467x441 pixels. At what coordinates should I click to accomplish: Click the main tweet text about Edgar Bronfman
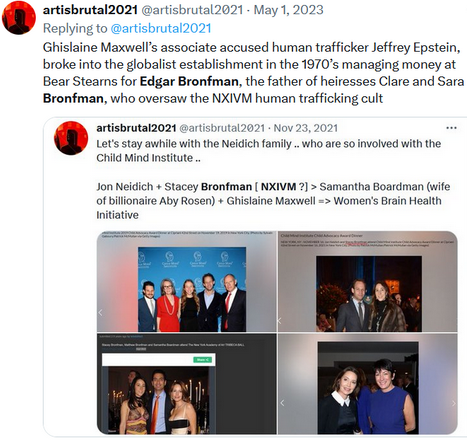point(253,73)
